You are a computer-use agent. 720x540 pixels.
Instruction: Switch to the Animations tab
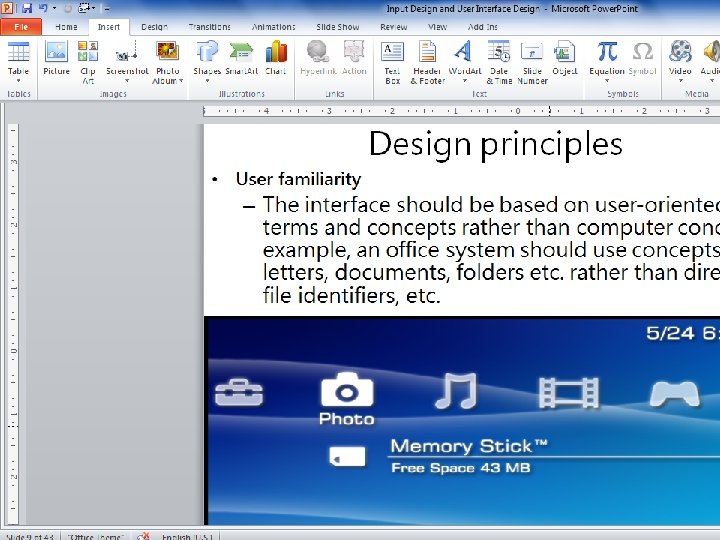(274, 27)
